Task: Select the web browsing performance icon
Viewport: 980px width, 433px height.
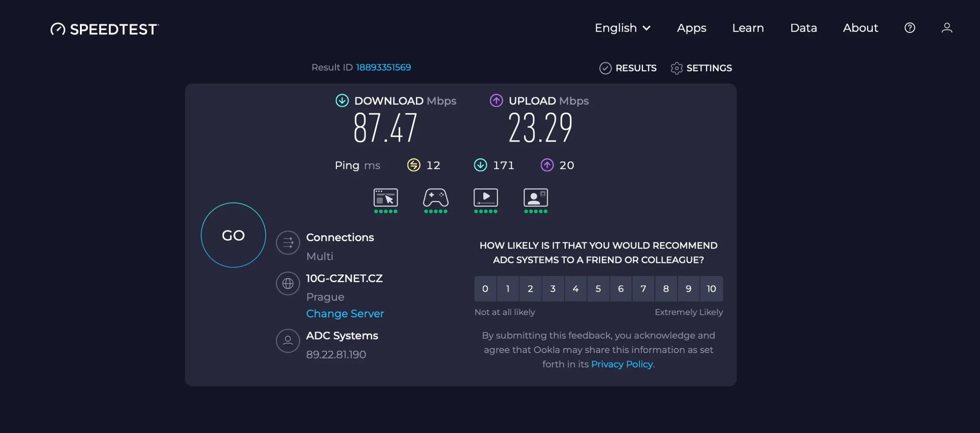Action: point(385,197)
